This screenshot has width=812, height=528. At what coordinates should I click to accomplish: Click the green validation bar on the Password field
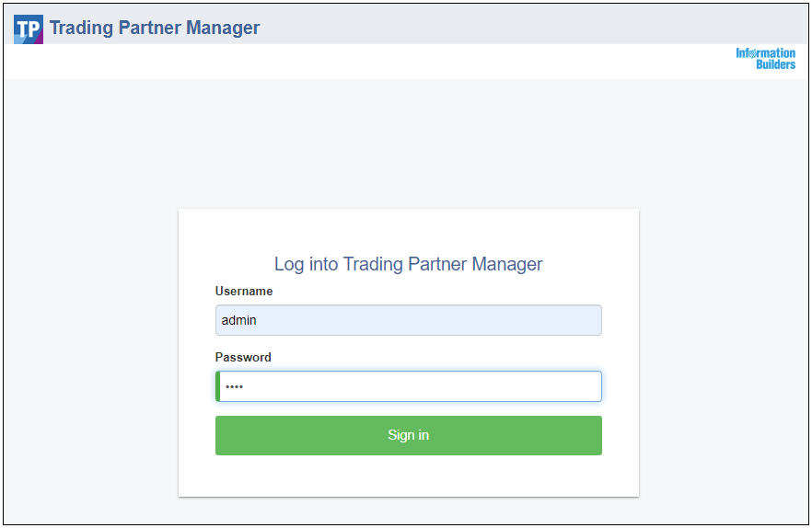tap(217, 386)
